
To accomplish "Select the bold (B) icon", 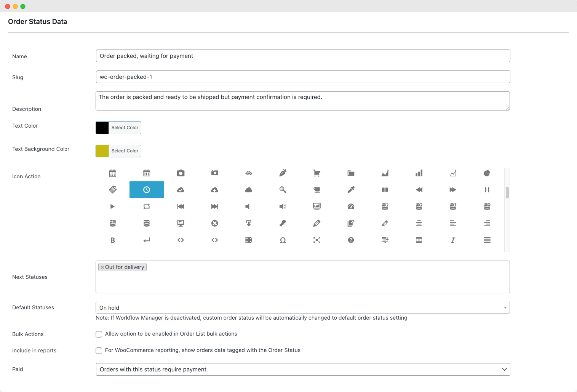I will click(x=113, y=240).
